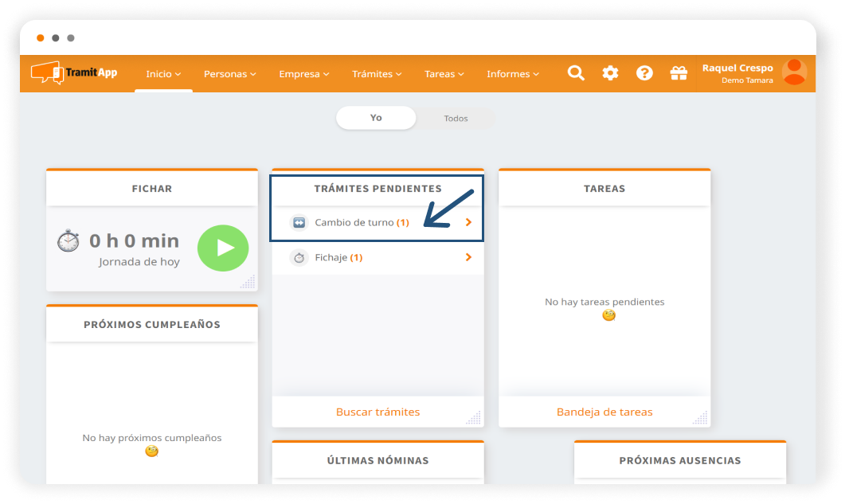Open search with the magnifier icon
The image size is (845, 504).
coord(576,73)
